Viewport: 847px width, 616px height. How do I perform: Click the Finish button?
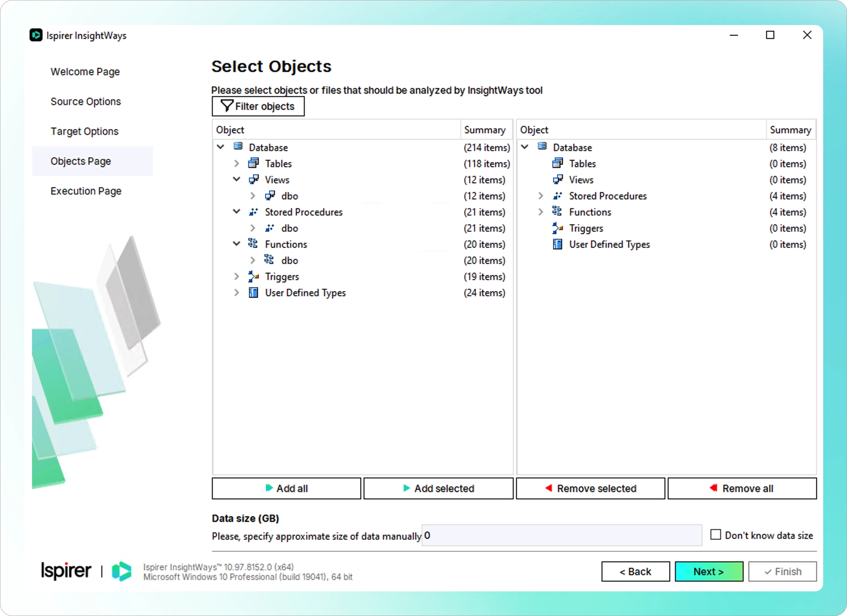pos(782,571)
